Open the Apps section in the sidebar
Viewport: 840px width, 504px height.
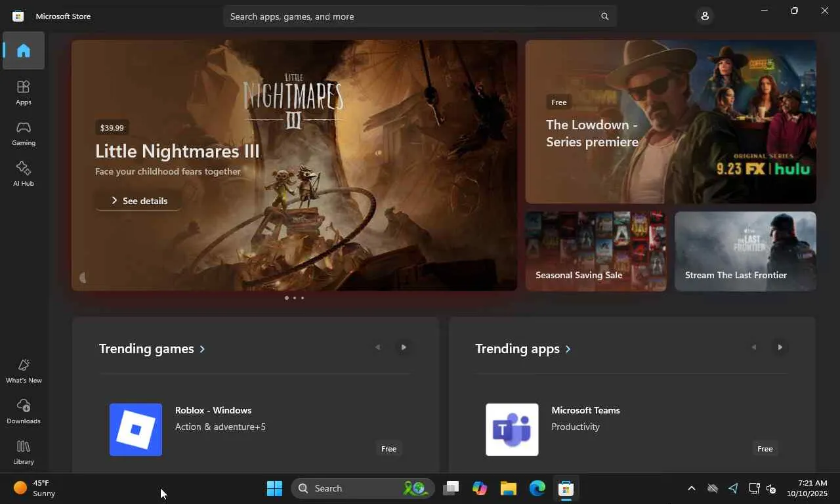[24, 93]
